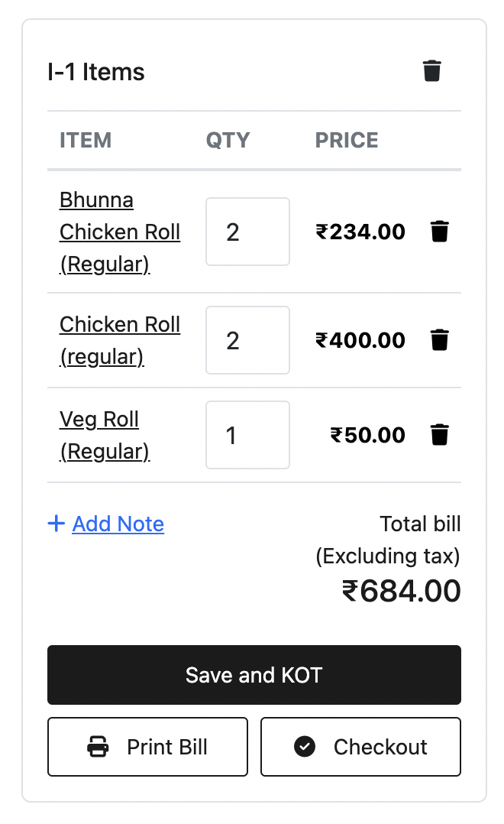Click the ITEM column header

[86, 141]
